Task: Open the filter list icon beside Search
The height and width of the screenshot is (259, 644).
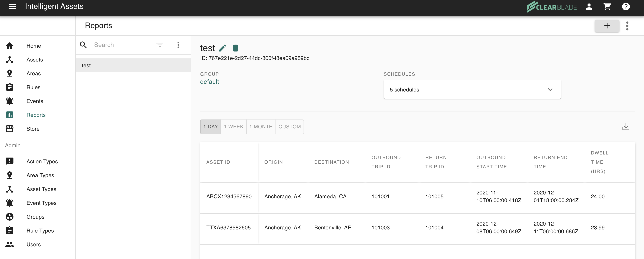Action: (x=160, y=45)
